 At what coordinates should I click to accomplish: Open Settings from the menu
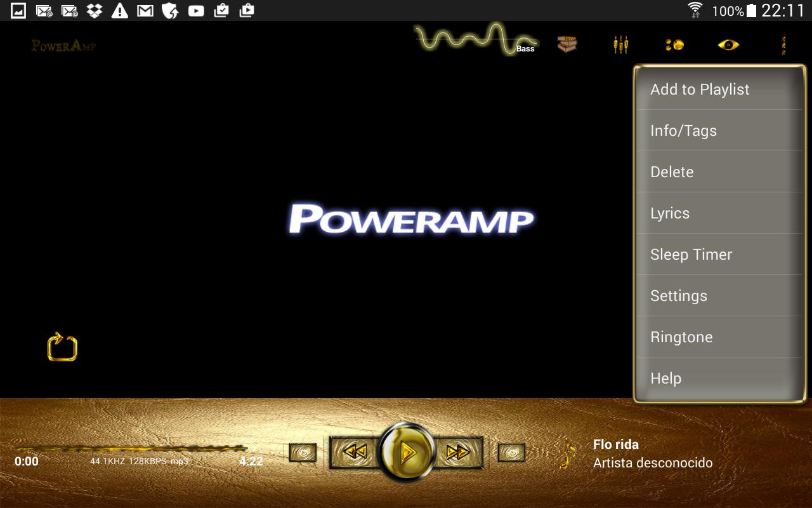click(719, 296)
